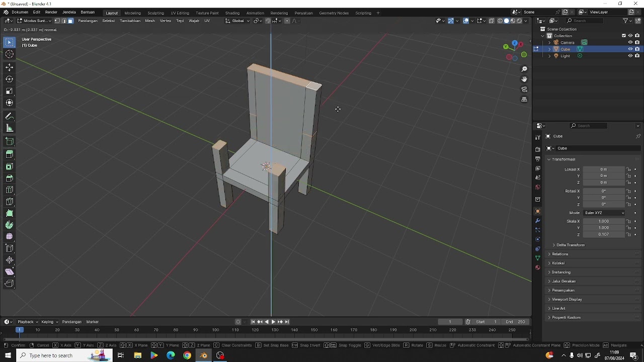The height and width of the screenshot is (362, 644).
Task: Open the Dokumen menu
Action: (20, 12)
